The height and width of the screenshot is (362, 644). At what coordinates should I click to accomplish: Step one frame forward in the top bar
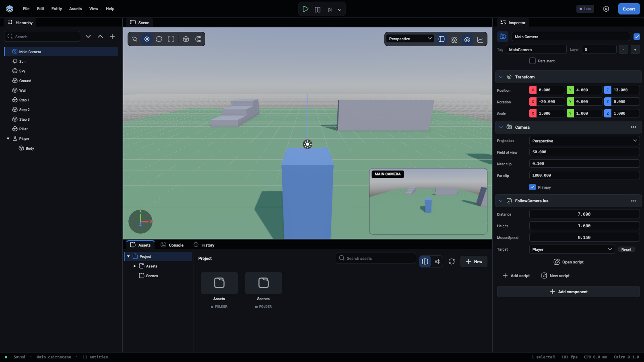330,9
